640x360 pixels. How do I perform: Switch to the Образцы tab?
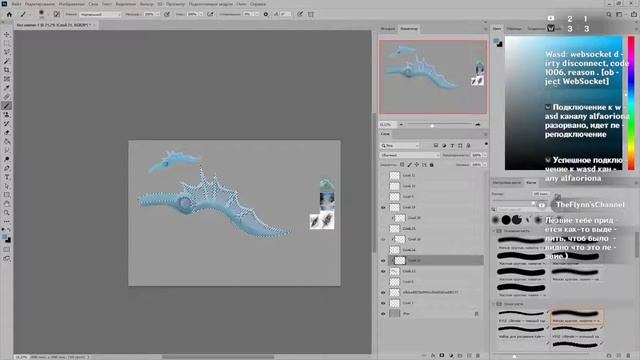(514, 29)
